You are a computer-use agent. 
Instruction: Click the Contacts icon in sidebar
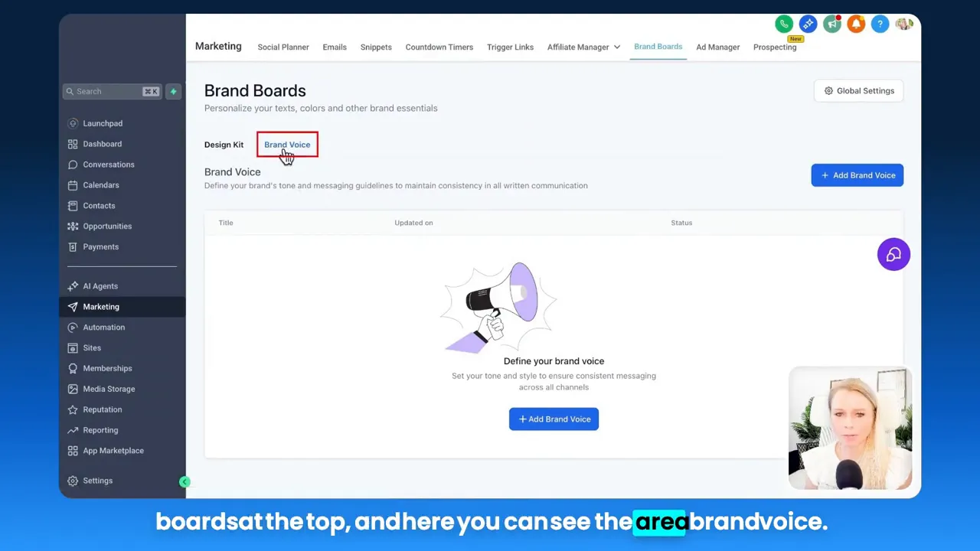(73, 206)
